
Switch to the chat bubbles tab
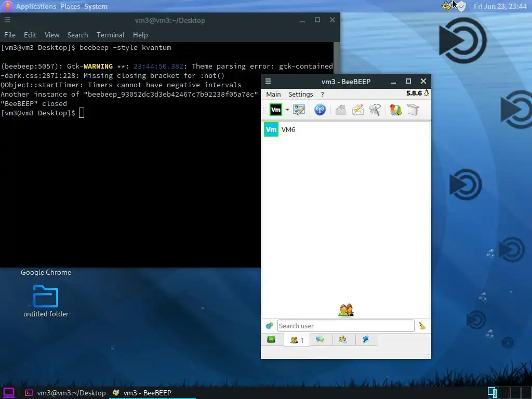tap(320, 340)
